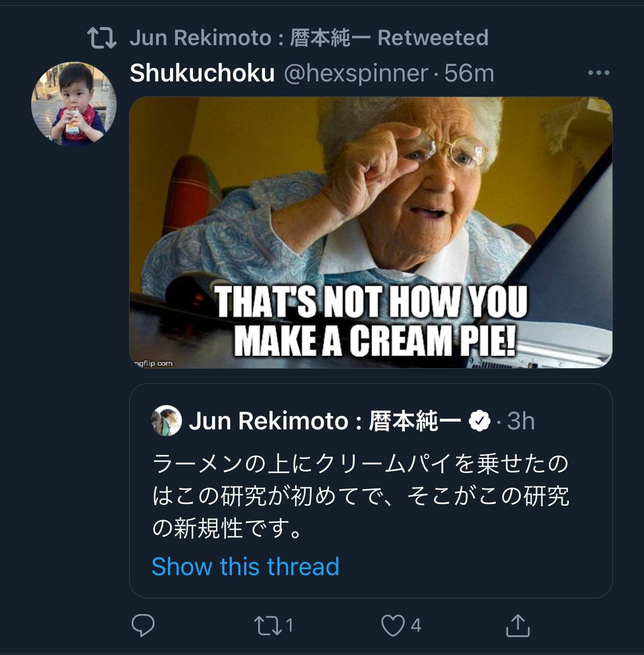Reply to Shukuchoku's tweet
The width and height of the screenshot is (644, 655).
tap(143, 625)
